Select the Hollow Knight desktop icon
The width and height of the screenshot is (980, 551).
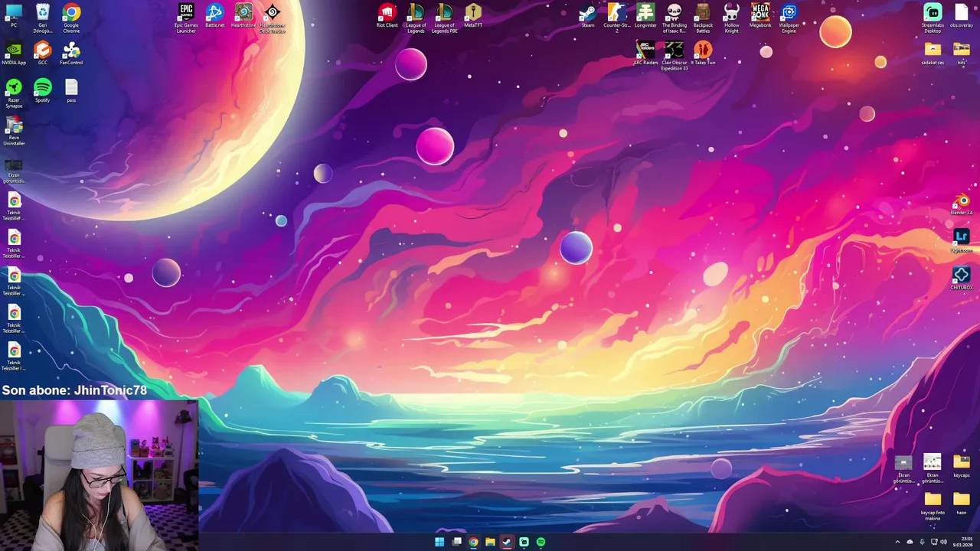tap(732, 18)
